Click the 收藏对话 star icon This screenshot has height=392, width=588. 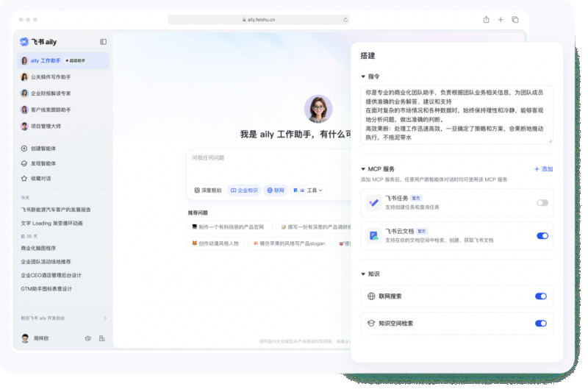pyautogui.click(x=24, y=179)
